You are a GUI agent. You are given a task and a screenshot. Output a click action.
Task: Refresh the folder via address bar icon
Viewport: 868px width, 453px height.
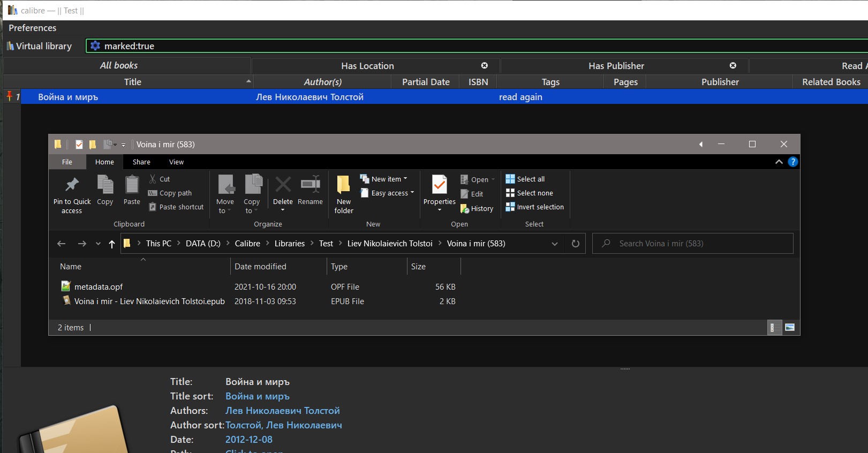point(576,244)
